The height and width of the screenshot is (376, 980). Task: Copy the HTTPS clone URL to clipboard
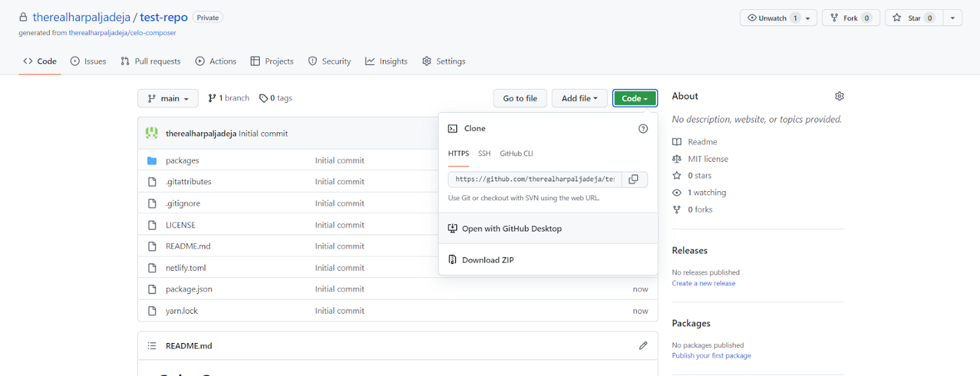tap(633, 179)
